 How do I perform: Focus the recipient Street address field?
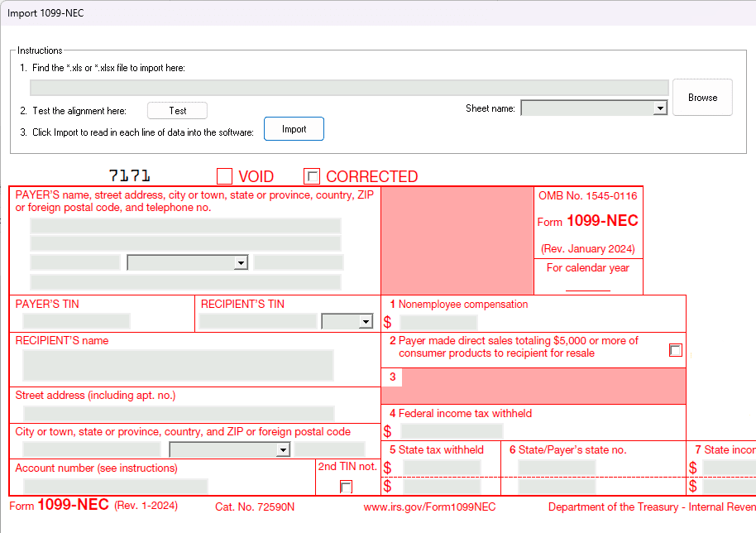pos(179,413)
